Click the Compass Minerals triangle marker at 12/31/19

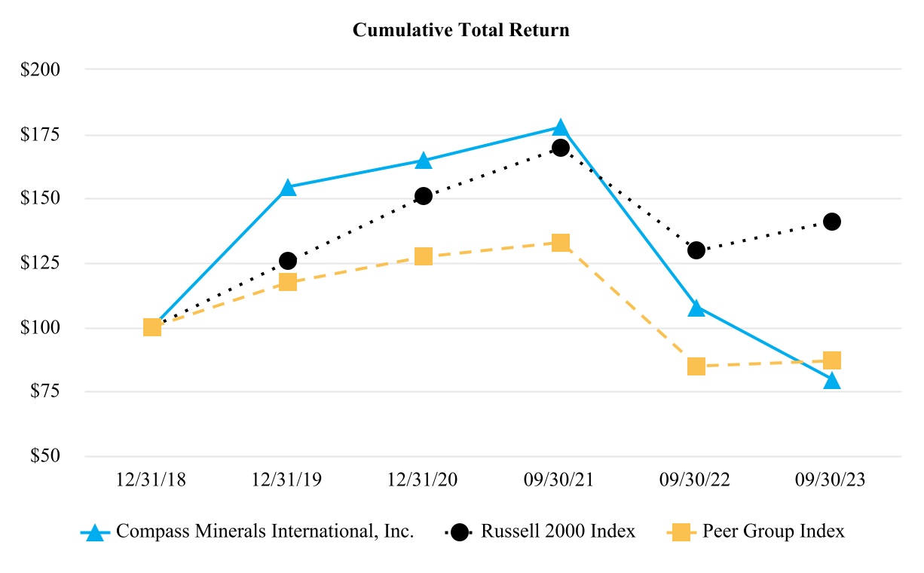pyautogui.click(x=288, y=188)
